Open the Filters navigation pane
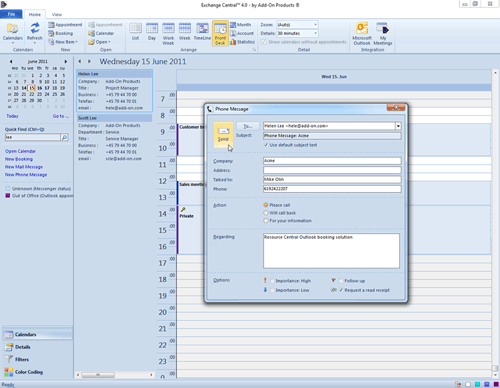The width and height of the screenshot is (500, 388). pos(37,359)
